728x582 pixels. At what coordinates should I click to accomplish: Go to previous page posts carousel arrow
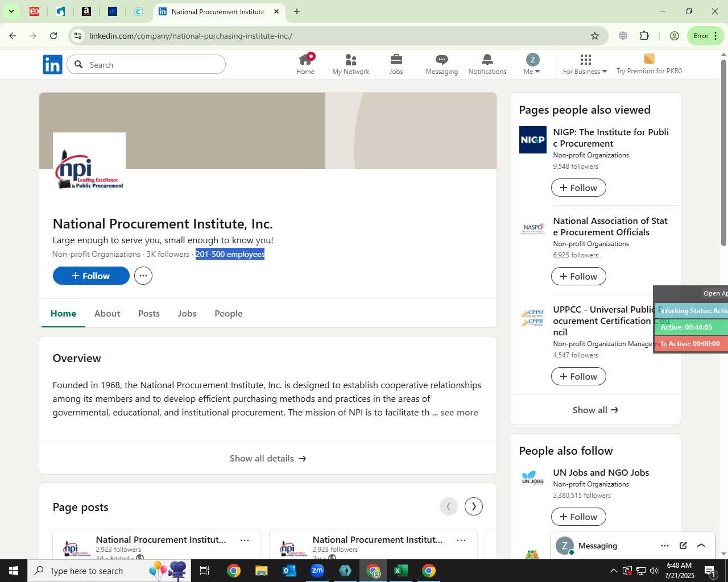click(x=448, y=506)
